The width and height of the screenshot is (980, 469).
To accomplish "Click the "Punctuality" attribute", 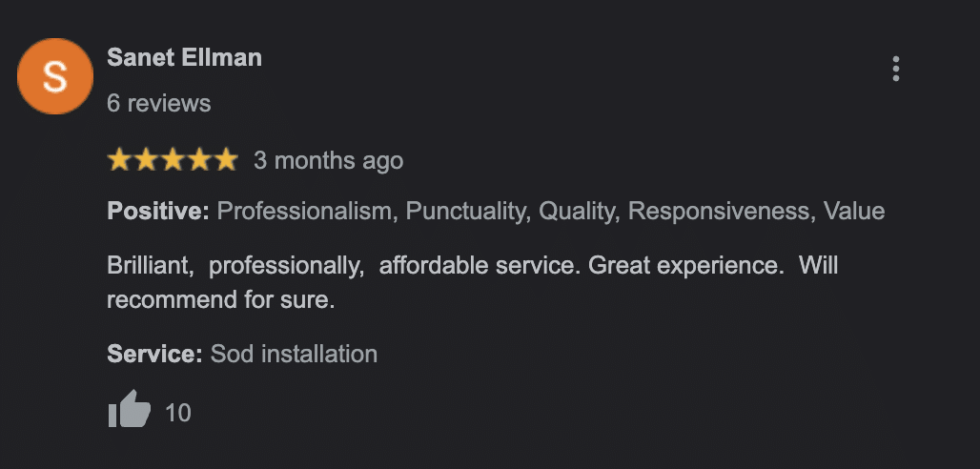I will 466,211.
